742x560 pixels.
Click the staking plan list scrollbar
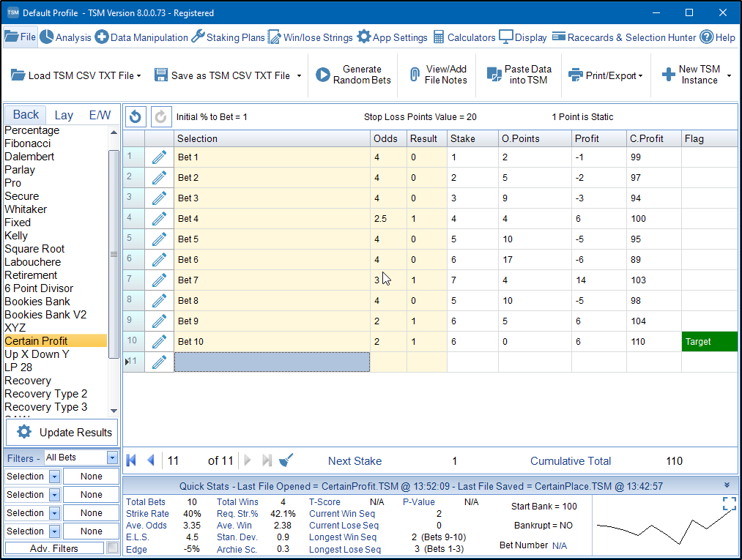(x=114, y=254)
